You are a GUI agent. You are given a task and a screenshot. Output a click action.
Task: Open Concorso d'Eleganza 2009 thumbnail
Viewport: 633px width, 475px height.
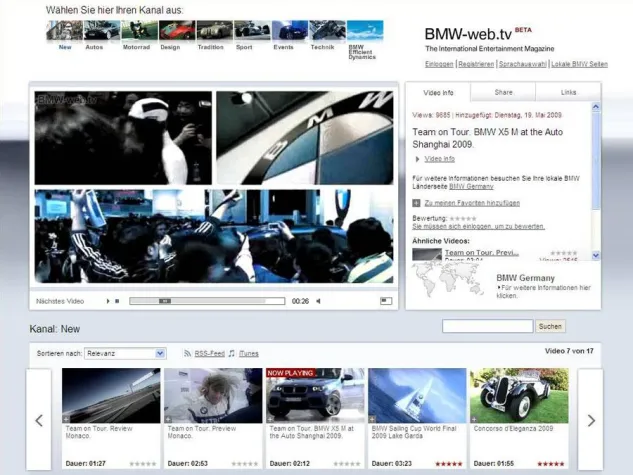pos(519,395)
